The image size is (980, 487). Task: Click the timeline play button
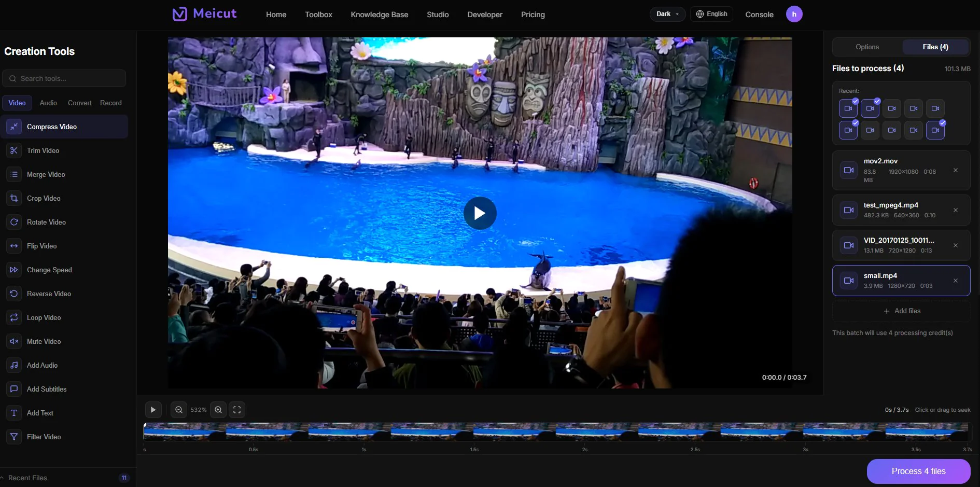click(153, 410)
